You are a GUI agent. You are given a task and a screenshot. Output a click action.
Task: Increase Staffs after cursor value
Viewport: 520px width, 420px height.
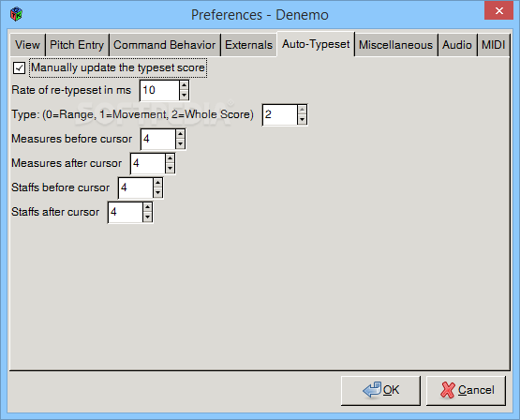147,207
